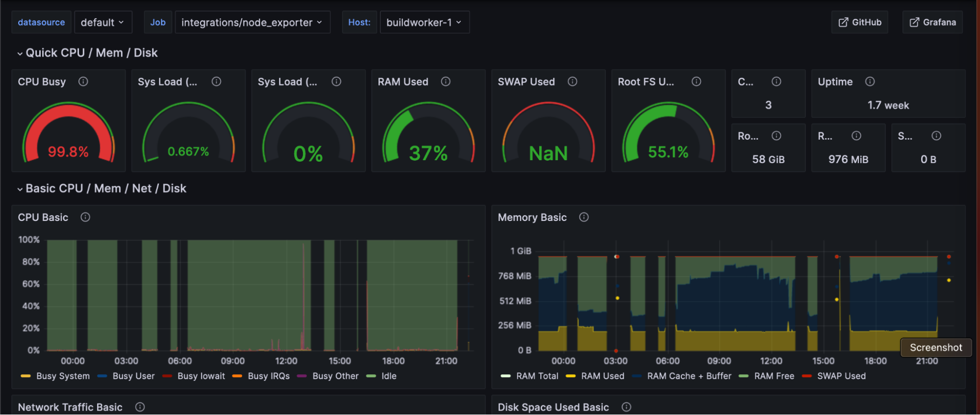Open the datasource default dropdown
Screen dimensions: 980x415
click(102, 23)
